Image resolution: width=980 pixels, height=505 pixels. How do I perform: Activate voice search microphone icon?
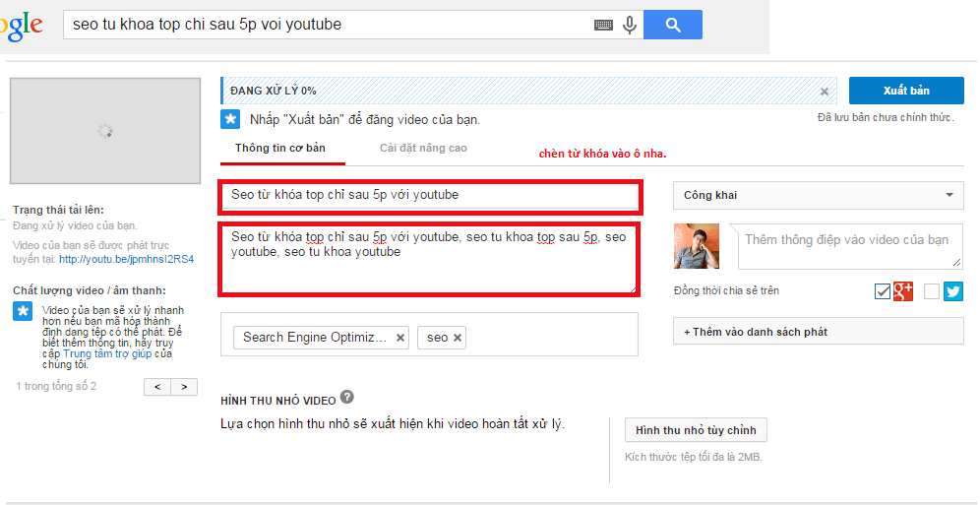coord(630,25)
